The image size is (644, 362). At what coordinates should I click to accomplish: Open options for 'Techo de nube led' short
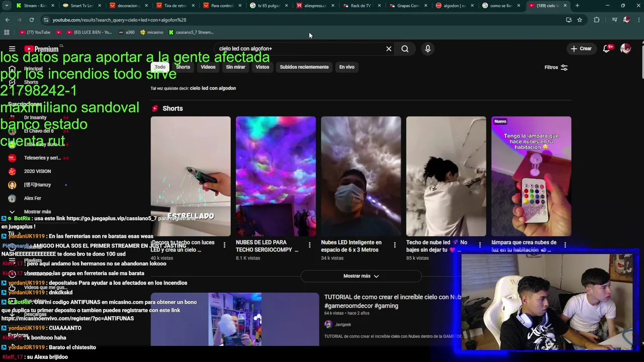tap(480, 245)
